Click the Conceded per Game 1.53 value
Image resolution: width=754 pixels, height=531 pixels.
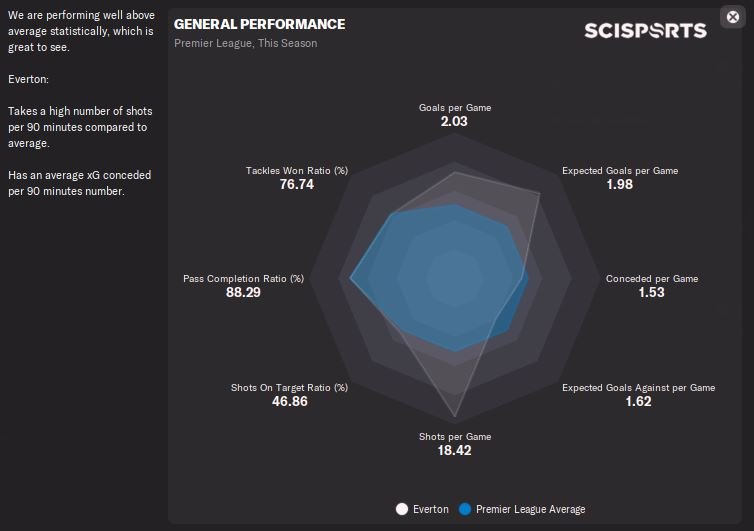[x=651, y=292]
